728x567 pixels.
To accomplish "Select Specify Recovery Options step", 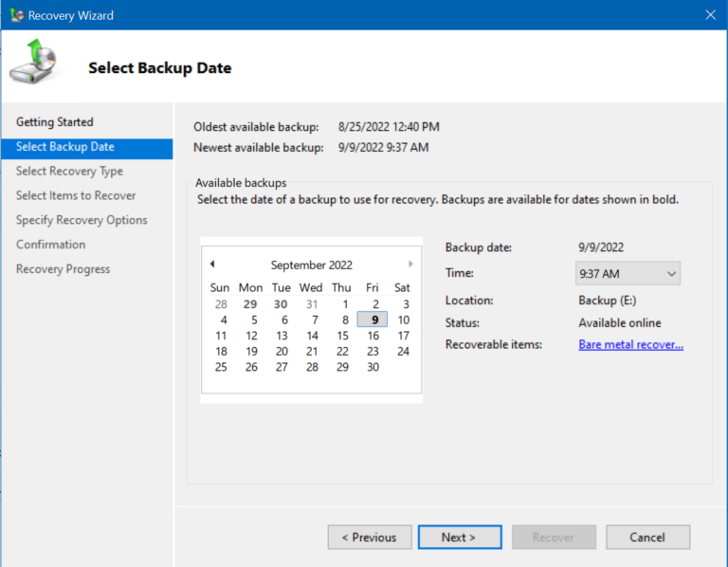I will [82, 220].
